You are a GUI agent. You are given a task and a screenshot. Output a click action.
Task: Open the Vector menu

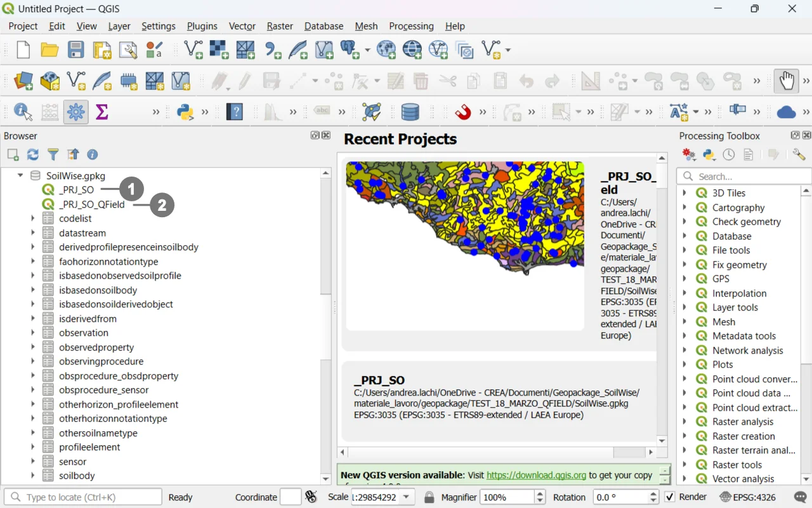242,26
